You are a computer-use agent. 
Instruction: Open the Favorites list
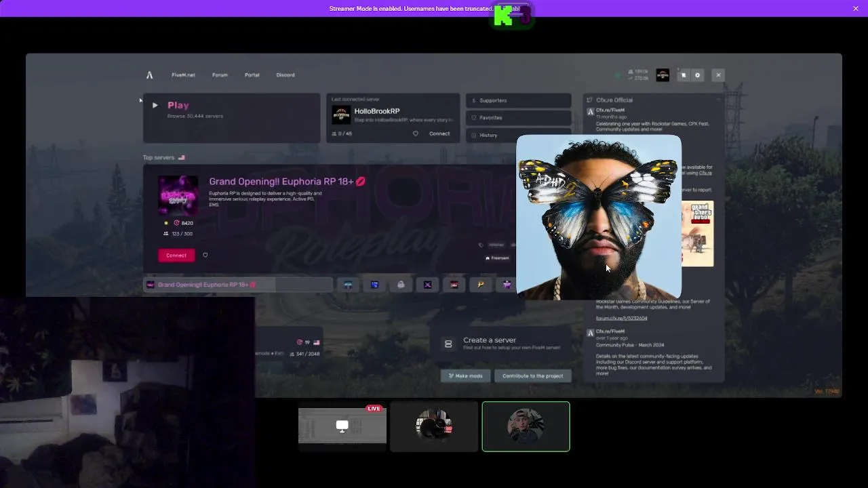518,118
